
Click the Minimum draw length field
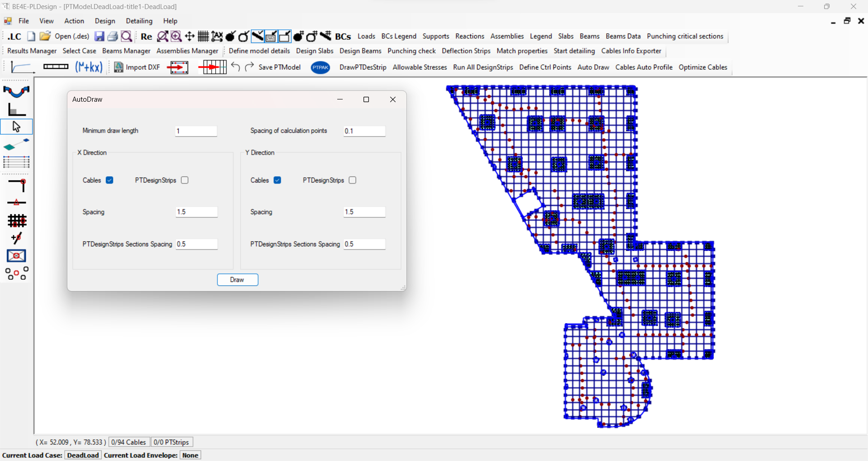(x=196, y=131)
